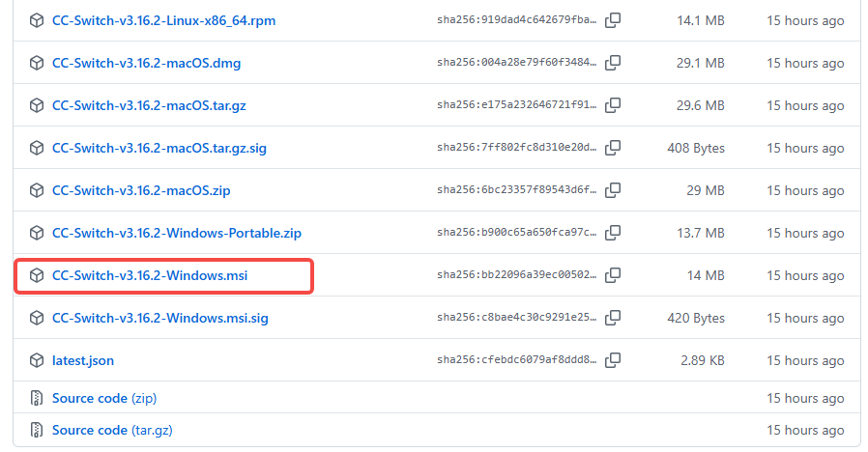Select hash text sha256:6bc23357f89543d6f…
The width and height of the screenshot is (868, 452).
(516, 189)
